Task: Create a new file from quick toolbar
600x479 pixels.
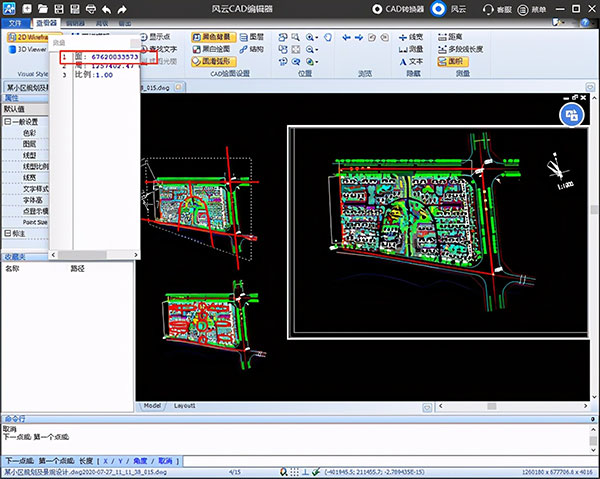Action: pyautogui.click(x=26, y=8)
